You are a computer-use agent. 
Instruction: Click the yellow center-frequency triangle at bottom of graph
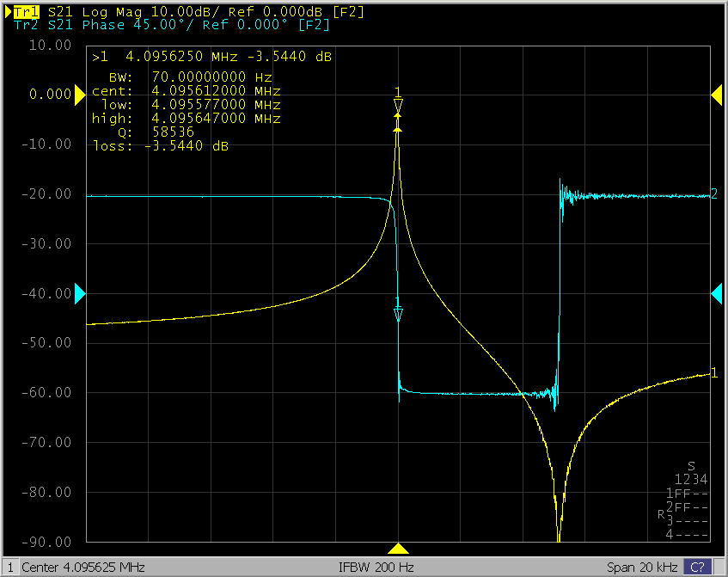(x=398, y=549)
